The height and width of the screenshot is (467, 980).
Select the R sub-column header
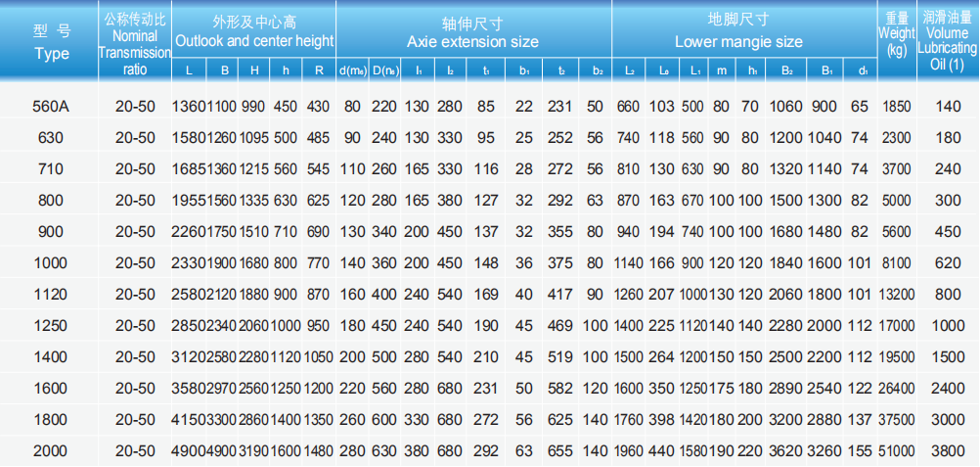click(319, 70)
